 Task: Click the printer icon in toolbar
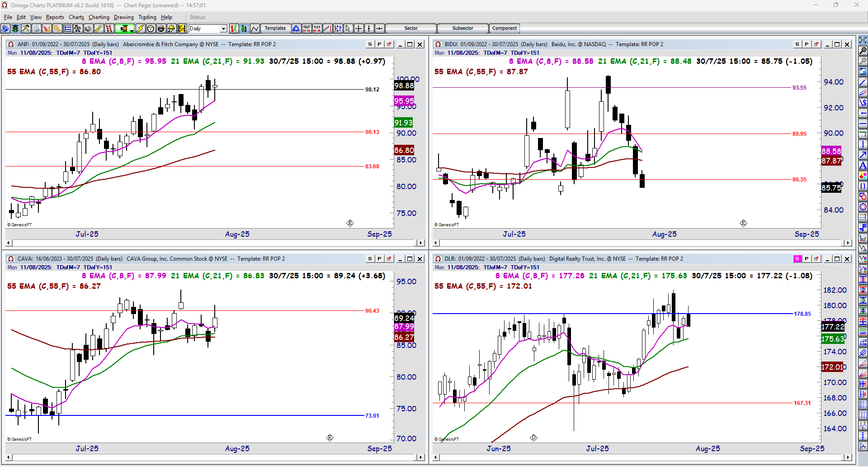tap(36, 29)
